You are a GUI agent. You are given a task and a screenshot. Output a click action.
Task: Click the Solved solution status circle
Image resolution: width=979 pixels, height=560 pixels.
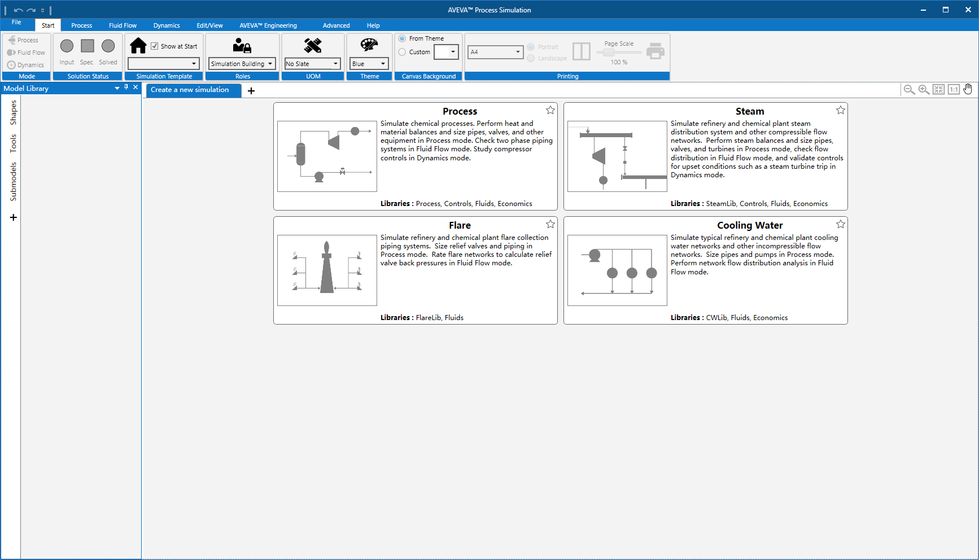coord(108,46)
